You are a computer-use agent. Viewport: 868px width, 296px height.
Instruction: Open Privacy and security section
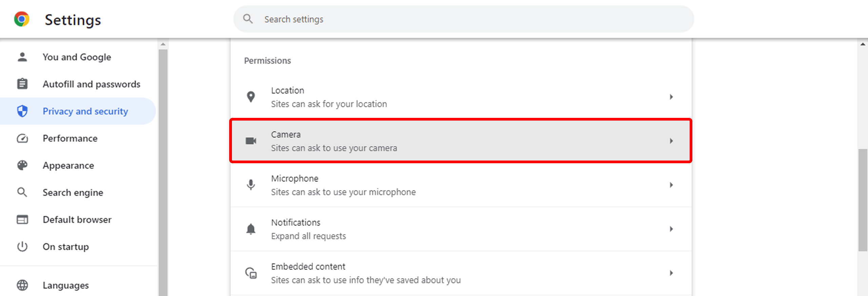click(x=85, y=111)
